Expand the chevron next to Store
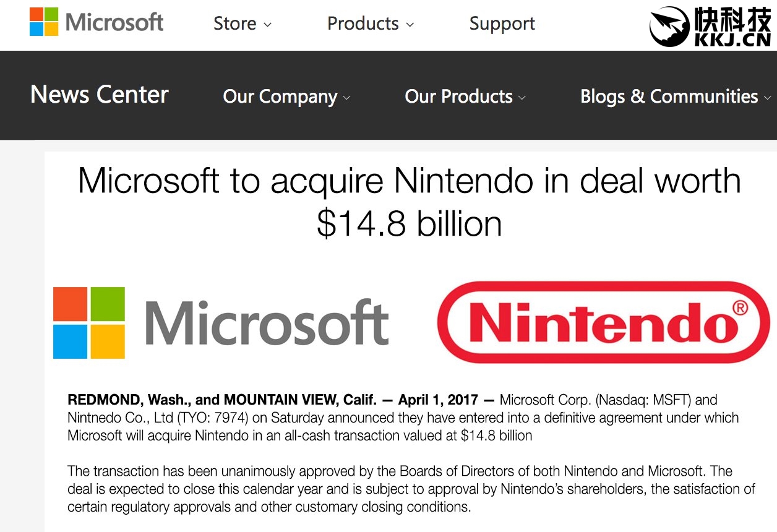777x532 pixels. pyautogui.click(x=268, y=25)
